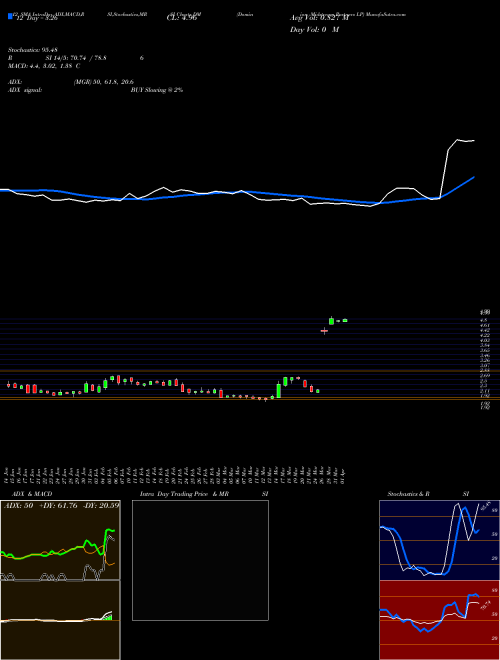Click the rightmost date label on time axis
This screenshot has height=660, width=500.
tap(345, 475)
